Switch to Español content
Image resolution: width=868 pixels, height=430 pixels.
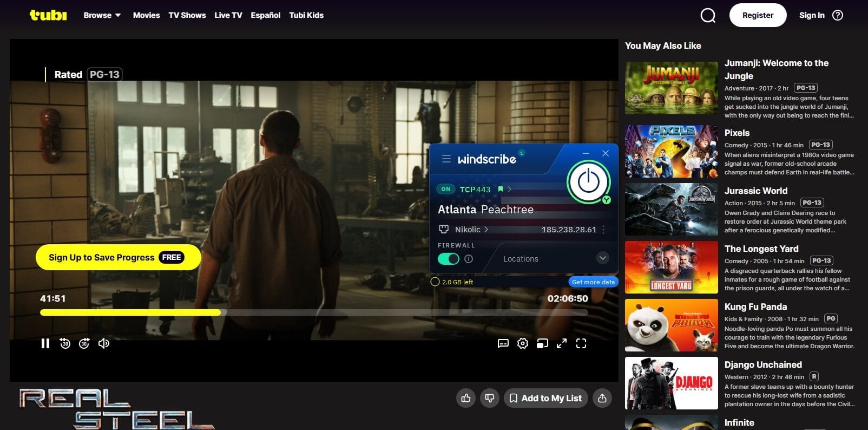266,15
